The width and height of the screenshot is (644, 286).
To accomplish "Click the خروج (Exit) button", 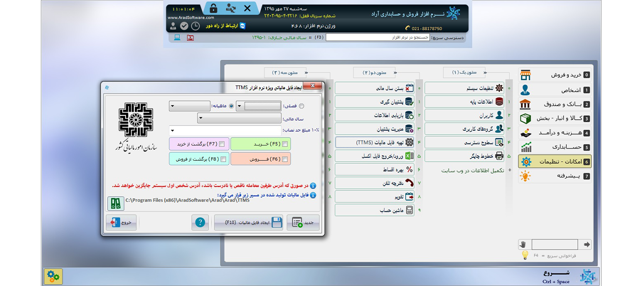I will [x=121, y=222].
